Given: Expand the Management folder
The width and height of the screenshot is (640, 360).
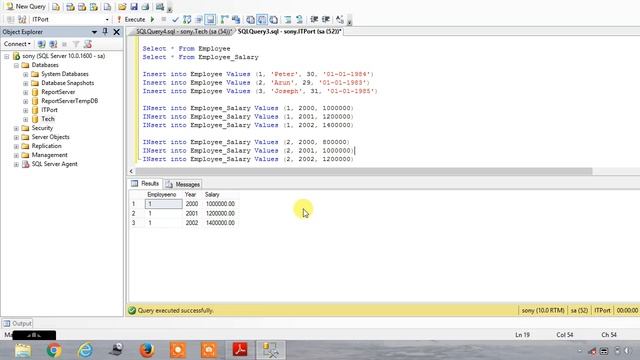Looking at the screenshot, I should 16,155.
